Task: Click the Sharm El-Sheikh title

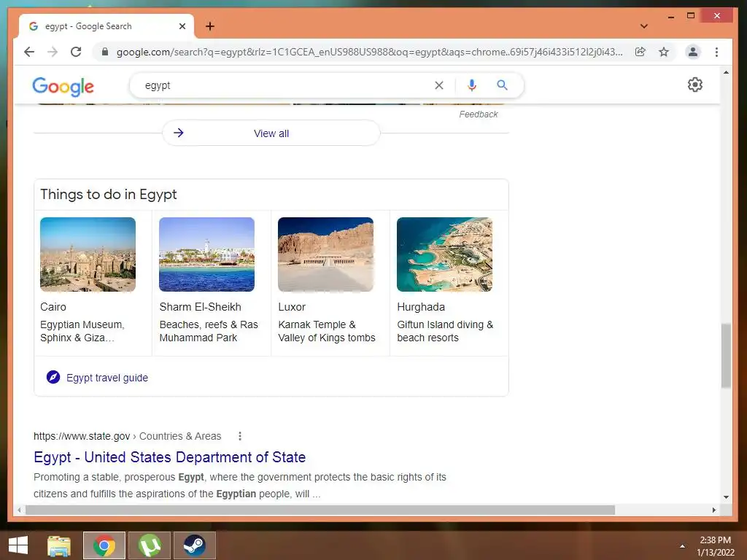Action: pyautogui.click(x=200, y=307)
